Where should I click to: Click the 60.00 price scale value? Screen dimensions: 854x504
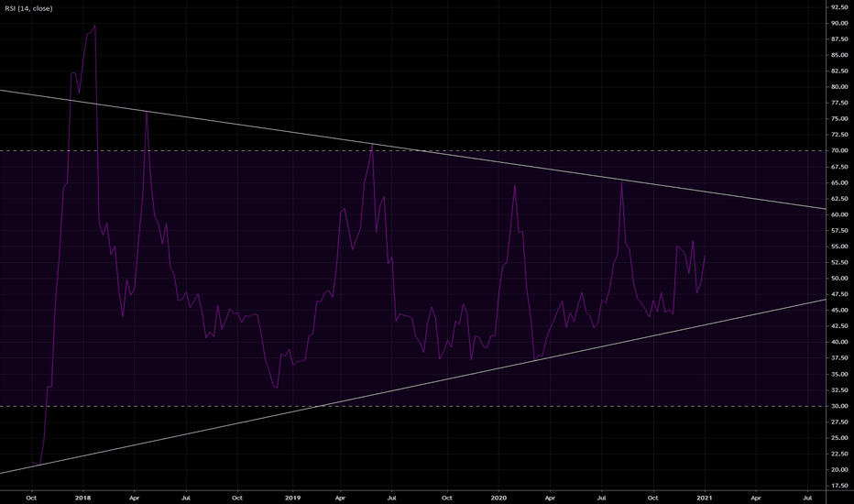pos(839,214)
